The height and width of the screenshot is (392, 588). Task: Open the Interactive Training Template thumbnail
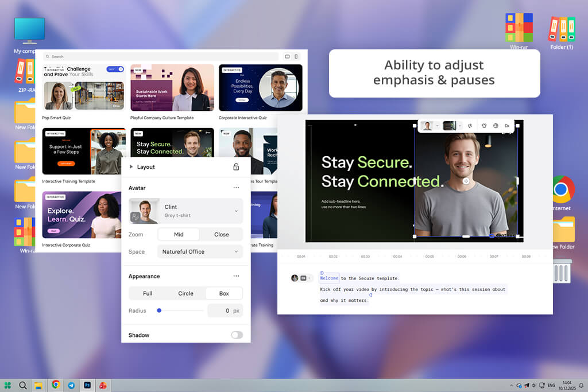[84, 152]
